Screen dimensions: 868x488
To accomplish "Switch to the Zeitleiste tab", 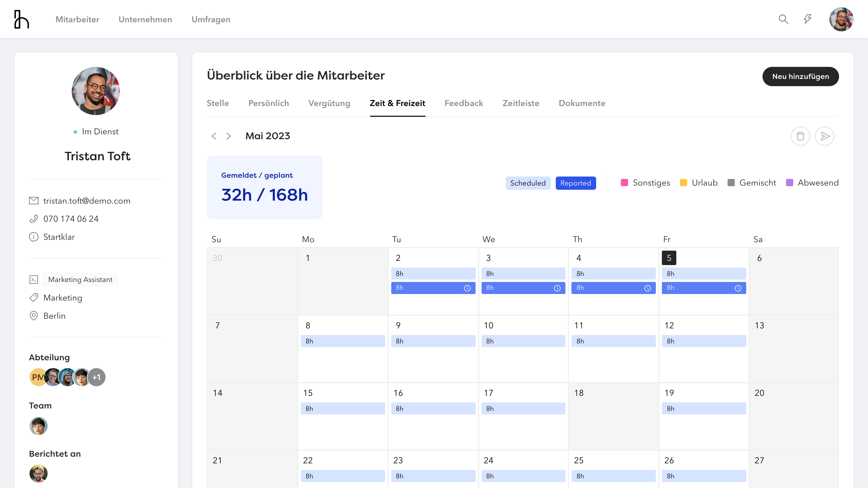I will (520, 103).
